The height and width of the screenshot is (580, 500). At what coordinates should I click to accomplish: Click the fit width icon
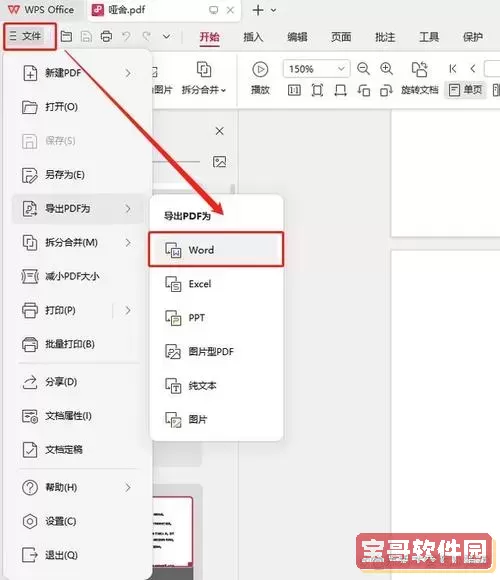point(340,90)
